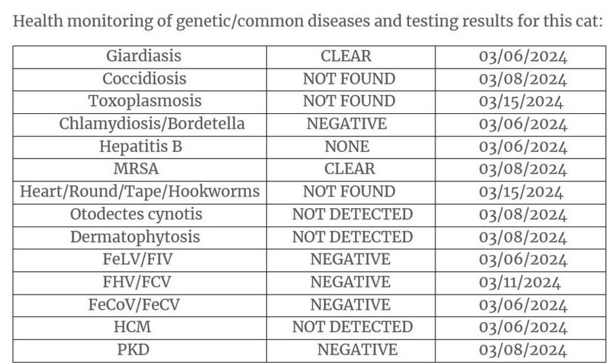This screenshot has width=610, height=364.
Task: Select the Otodectes cynotis cell
Action: coord(136,214)
